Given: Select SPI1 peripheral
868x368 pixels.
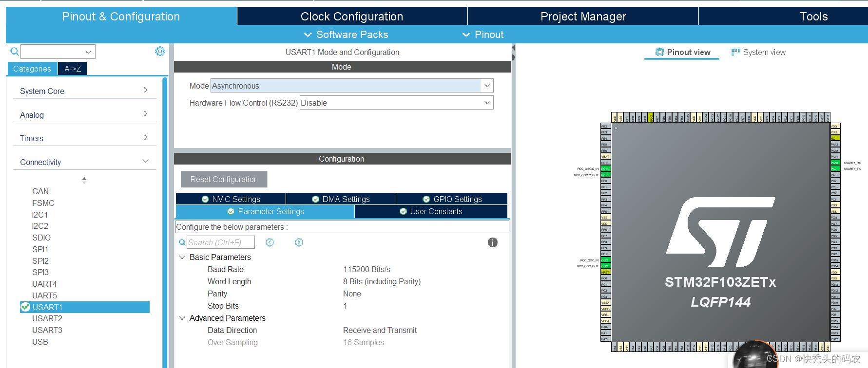Looking at the screenshot, I should (40, 249).
